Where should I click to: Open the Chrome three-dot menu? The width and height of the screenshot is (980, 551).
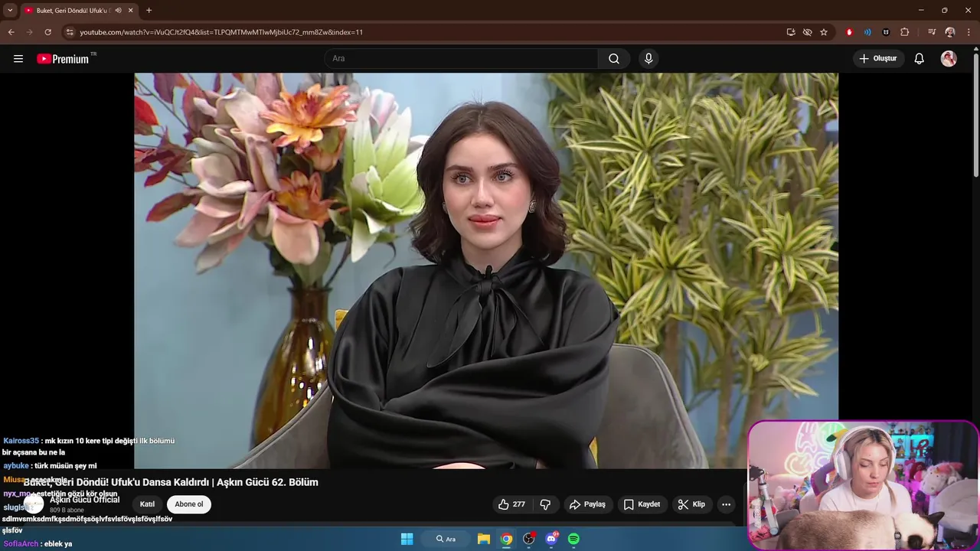[x=969, y=32]
